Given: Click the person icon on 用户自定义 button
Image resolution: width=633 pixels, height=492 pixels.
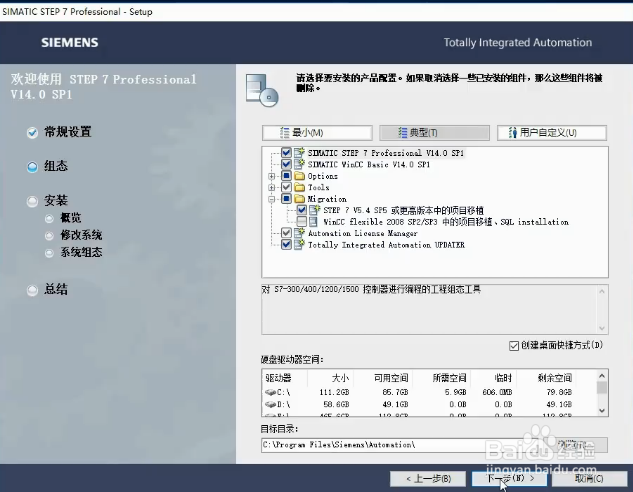Looking at the screenshot, I should pos(513,133).
